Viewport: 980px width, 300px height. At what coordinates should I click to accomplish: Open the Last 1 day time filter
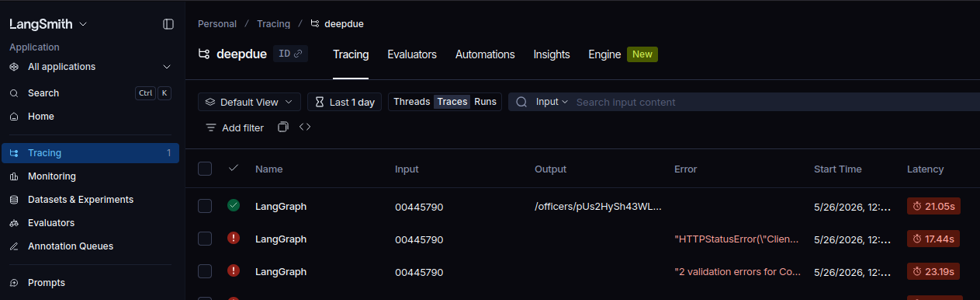[345, 102]
